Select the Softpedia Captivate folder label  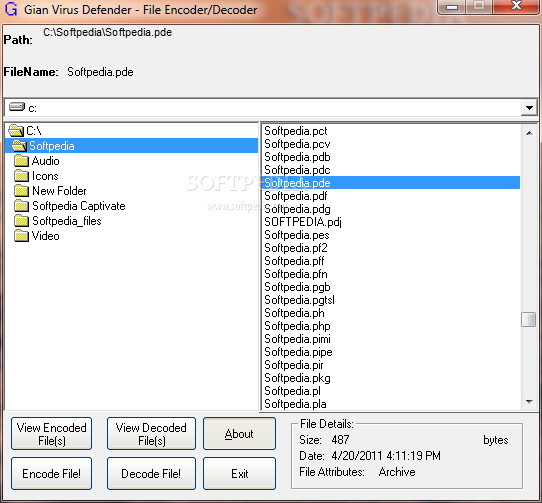pyautogui.click(x=79, y=206)
